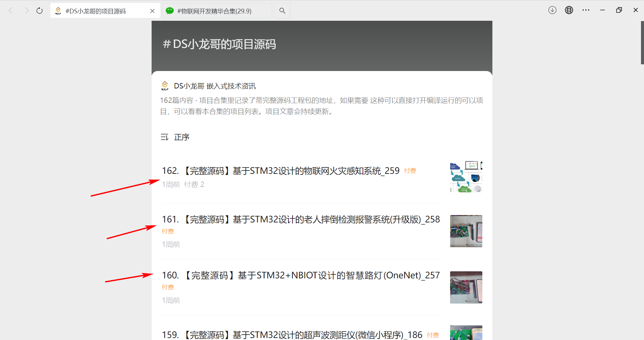644x340 pixels.
Task: Click the 付费 tag on article 159
Action: click(433, 335)
